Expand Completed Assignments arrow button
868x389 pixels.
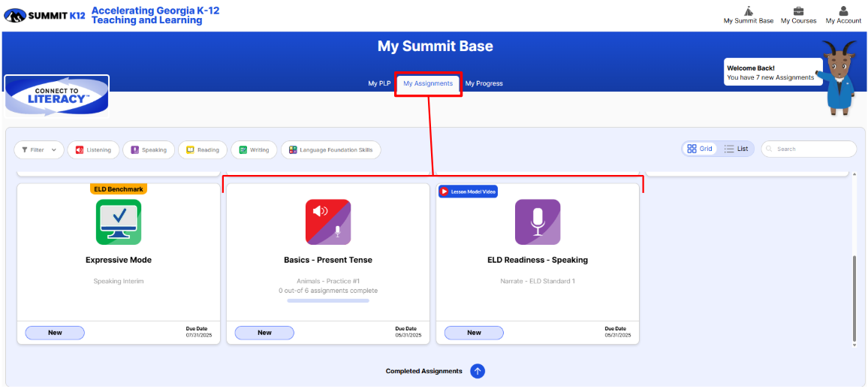pyautogui.click(x=478, y=371)
